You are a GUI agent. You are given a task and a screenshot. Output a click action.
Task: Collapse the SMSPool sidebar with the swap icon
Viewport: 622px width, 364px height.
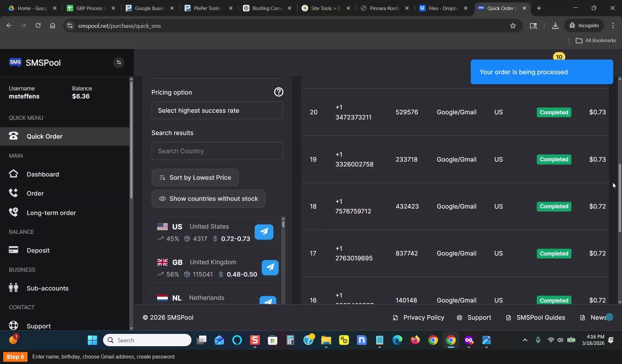point(119,63)
